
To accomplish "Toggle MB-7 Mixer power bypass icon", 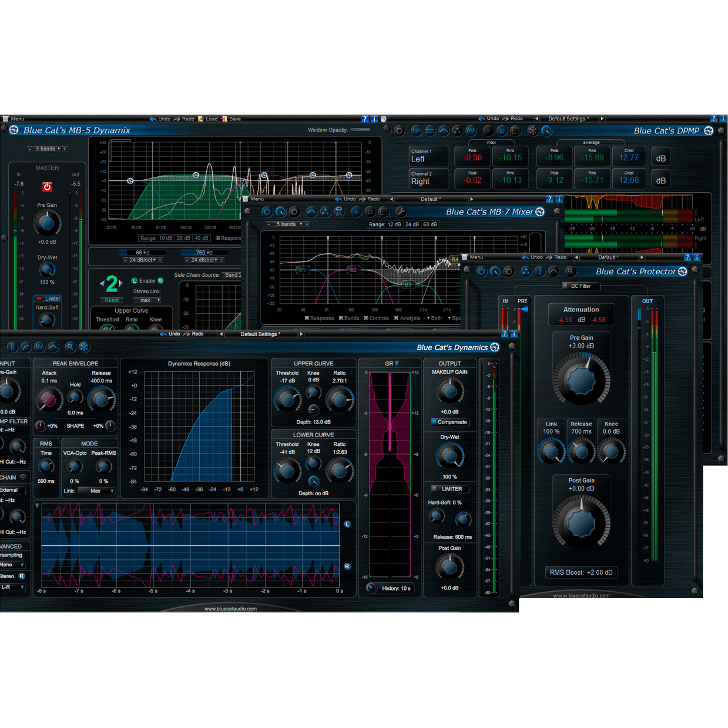I will click(267, 212).
